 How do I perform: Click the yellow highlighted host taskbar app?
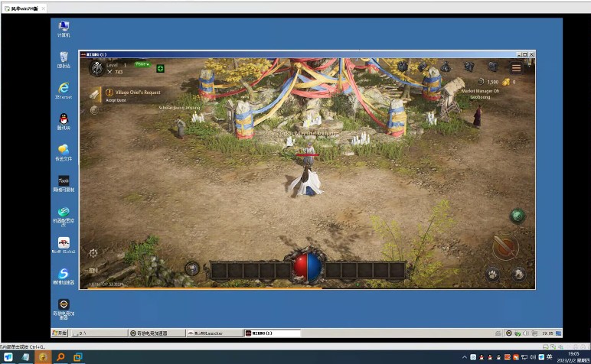coord(43,357)
